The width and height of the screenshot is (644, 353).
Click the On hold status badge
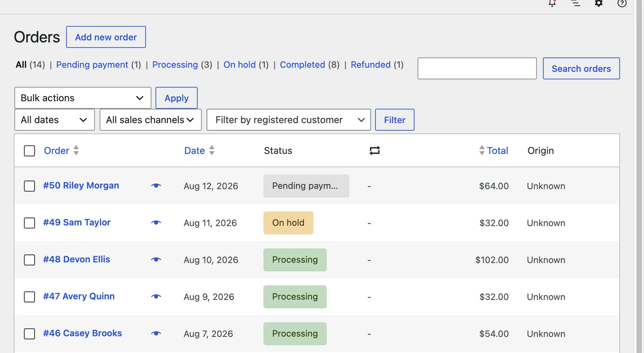288,223
